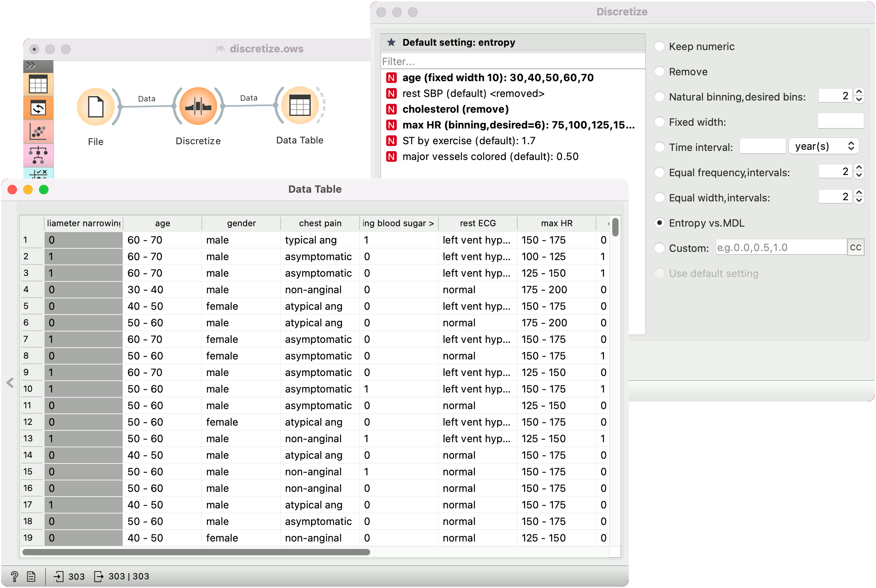This screenshot has width=876, height=588.
Task: Click the report document icon
Action: click(x=31, y=577)
